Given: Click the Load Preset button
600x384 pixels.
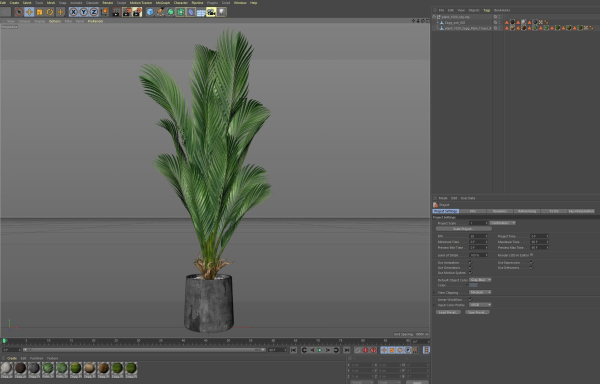Looking at the screenshot, I should coord(448,312).
